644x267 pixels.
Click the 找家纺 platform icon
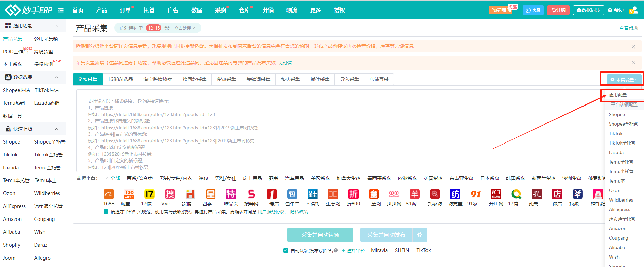[x=435, y=194]
